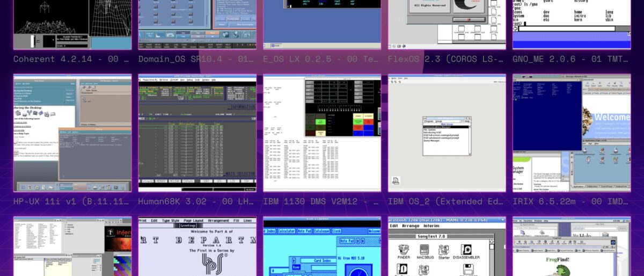Viewport: 644px width, 276px height.
Task: Click the document icon in OS_2 thumbnail
Action: (396, 181)
